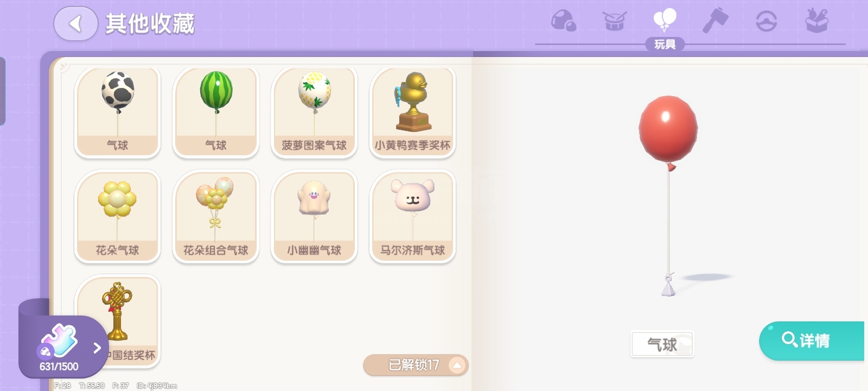This screenshot has height=391, width=868.
Task: Open the stone category icon
Action: (564, 21)
